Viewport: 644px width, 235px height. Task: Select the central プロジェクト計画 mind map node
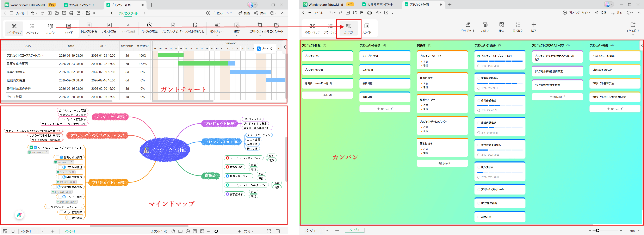[165, 150]
